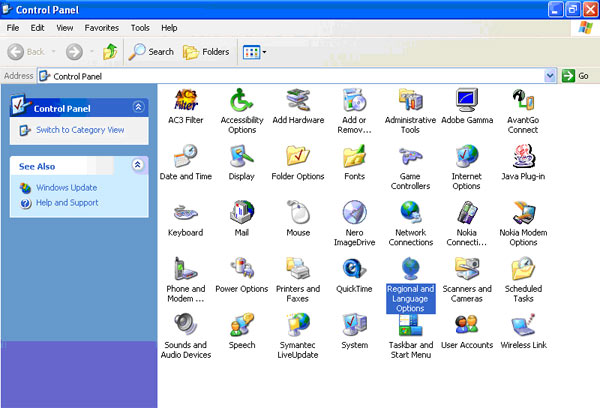Open the Tools menu
600x408 pixels.
point(140,28)
